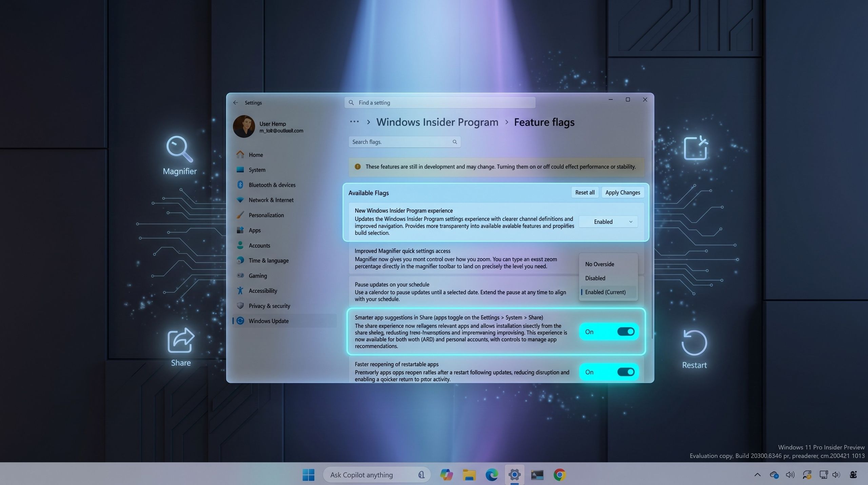
Task: Select Windows Update in the sidebar
Action: pos(285,321)
